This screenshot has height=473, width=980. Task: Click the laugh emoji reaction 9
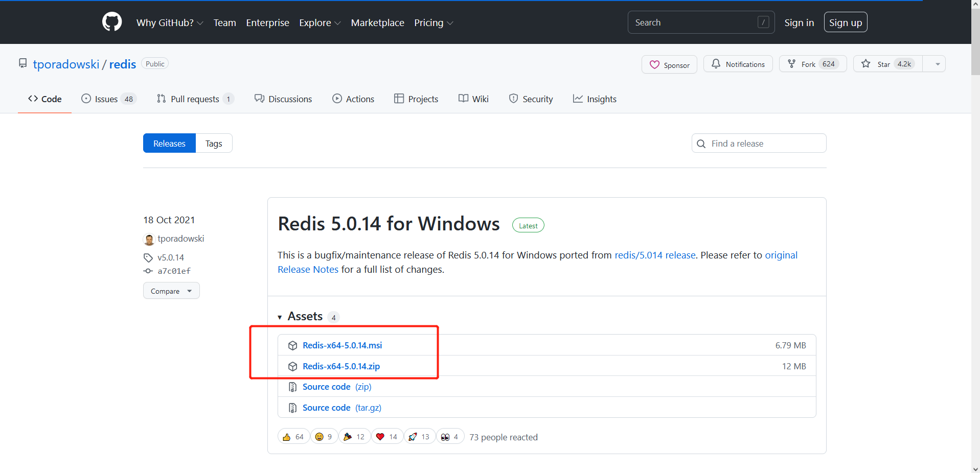coord(324,437)
